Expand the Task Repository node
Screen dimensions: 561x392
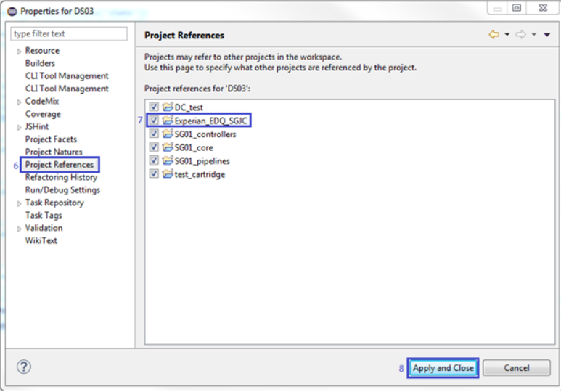(x=20, y=203)
